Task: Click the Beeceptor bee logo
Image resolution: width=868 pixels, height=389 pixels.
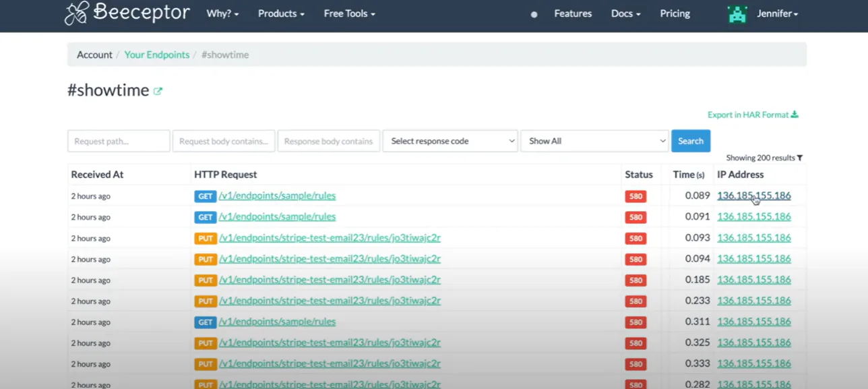Action: [76, 13]
